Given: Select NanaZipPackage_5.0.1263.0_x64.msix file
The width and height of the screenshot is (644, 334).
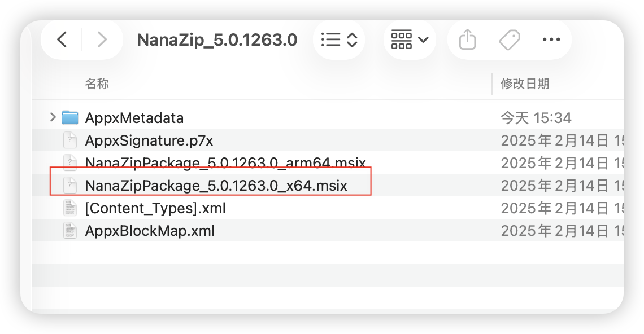Looking at the screenshot, I should click(x=215, y=185).
